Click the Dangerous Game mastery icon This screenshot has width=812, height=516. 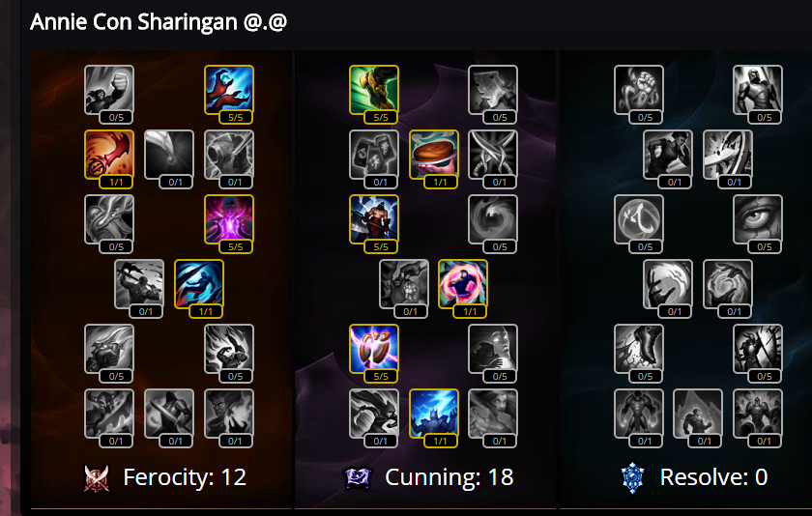[463, 284]
